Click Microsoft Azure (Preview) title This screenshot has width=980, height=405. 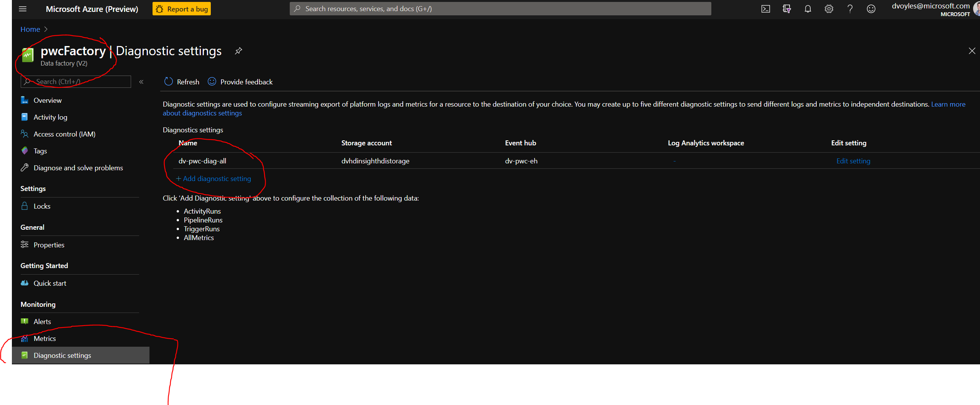point(92,9)
